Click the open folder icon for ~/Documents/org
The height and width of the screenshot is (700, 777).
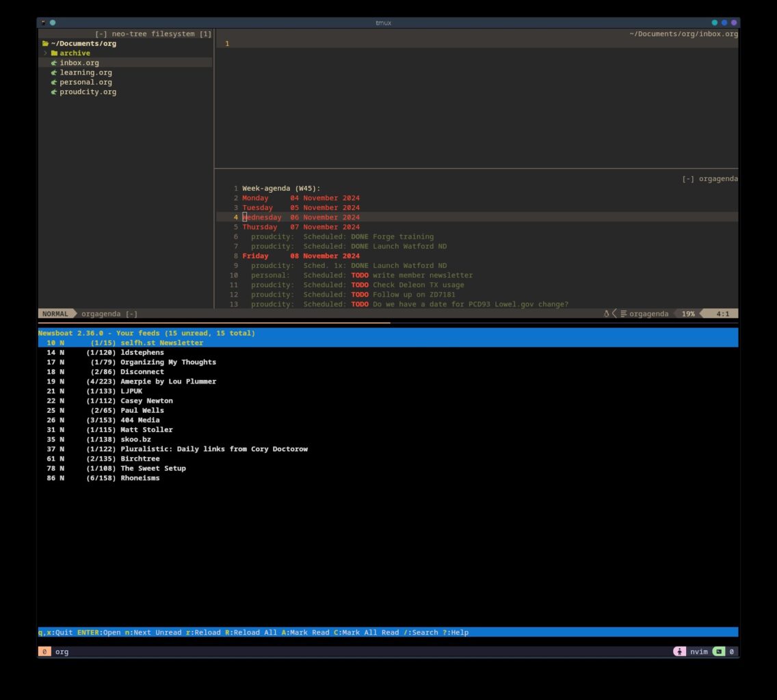pyautogui.click(x=45, y=44)
